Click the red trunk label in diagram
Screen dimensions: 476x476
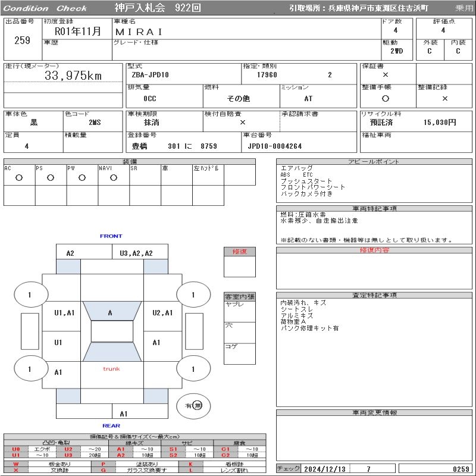[x=111, y=369]
